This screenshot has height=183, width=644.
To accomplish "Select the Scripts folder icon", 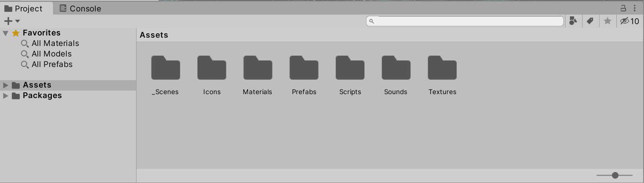I will point(350,68).
